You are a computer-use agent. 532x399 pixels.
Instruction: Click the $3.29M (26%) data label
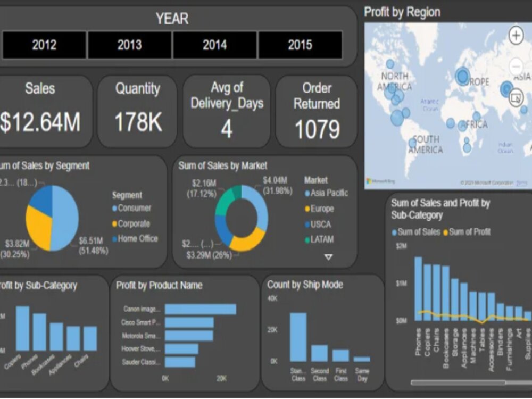click(x=209, y=255)
